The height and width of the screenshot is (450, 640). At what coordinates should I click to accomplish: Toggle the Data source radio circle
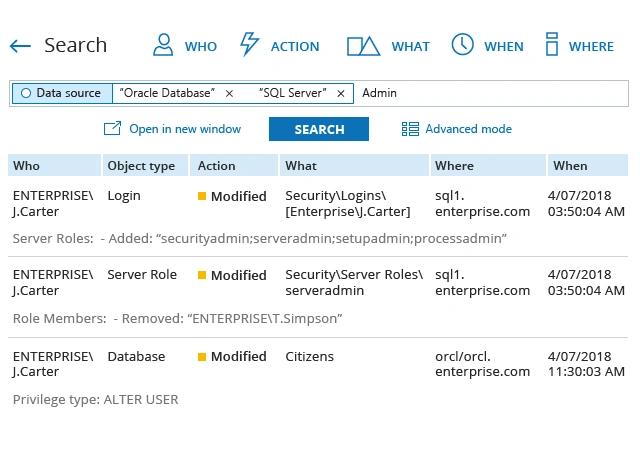coord(26,93)
